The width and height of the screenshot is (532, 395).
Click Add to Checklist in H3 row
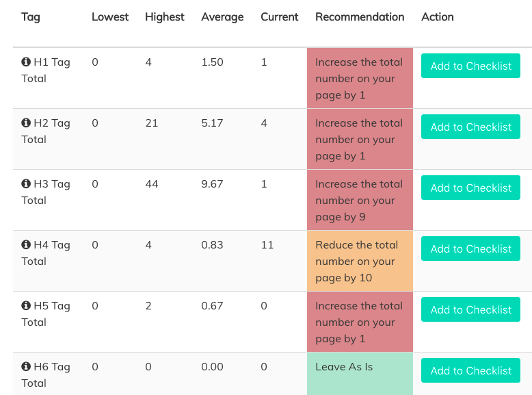[470, 188]
